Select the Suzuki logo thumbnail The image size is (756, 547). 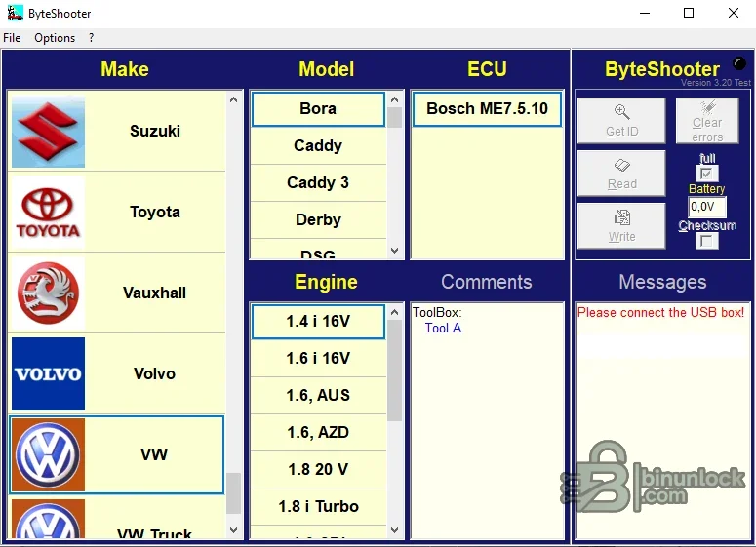(48, 132)
